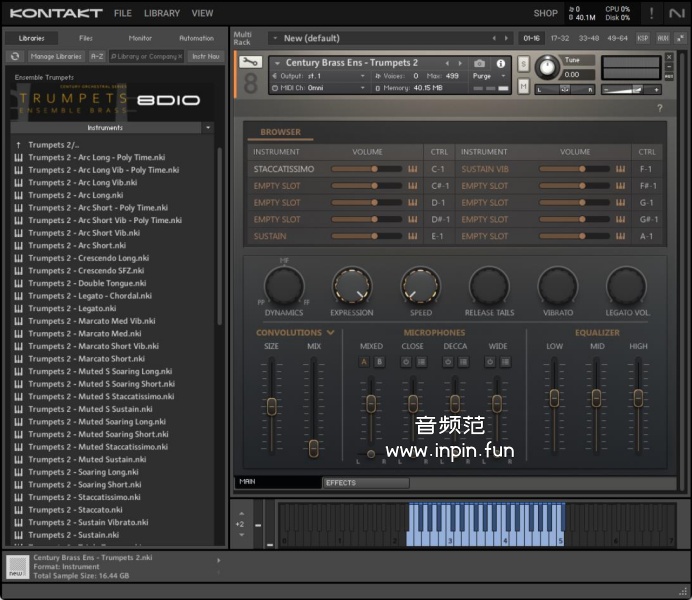Screen dimensions: 692x600
Task: Click the camera snapshot icon
Action: pos(480,63)
